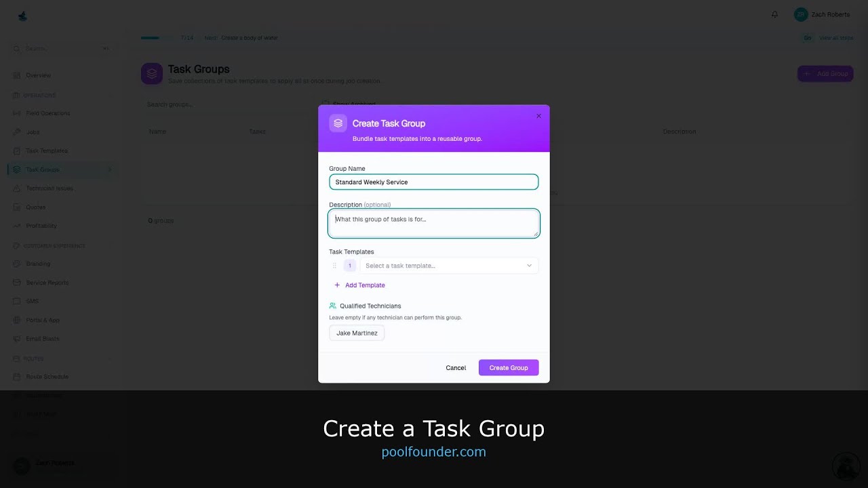Click the Jobs wrench icon

tap(17, 132)
